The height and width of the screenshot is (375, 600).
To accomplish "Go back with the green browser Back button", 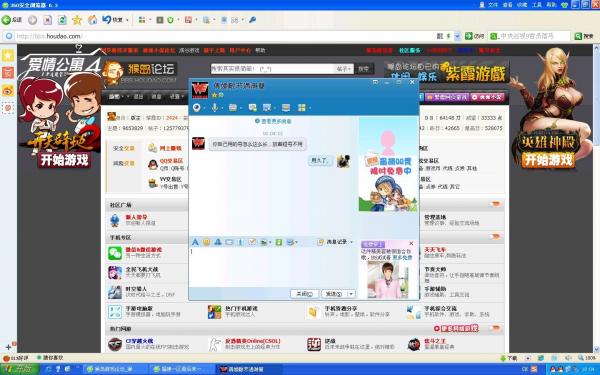I will pos(12,20).
